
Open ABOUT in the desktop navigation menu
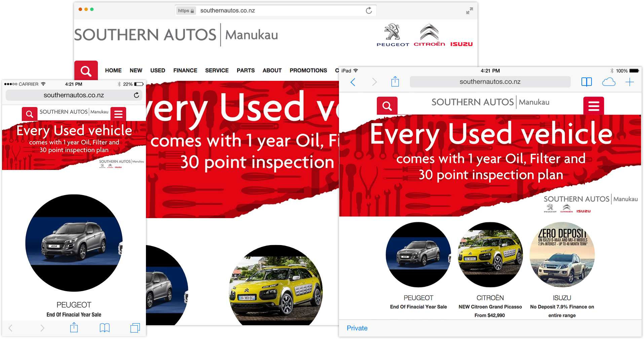coord(272,70)
